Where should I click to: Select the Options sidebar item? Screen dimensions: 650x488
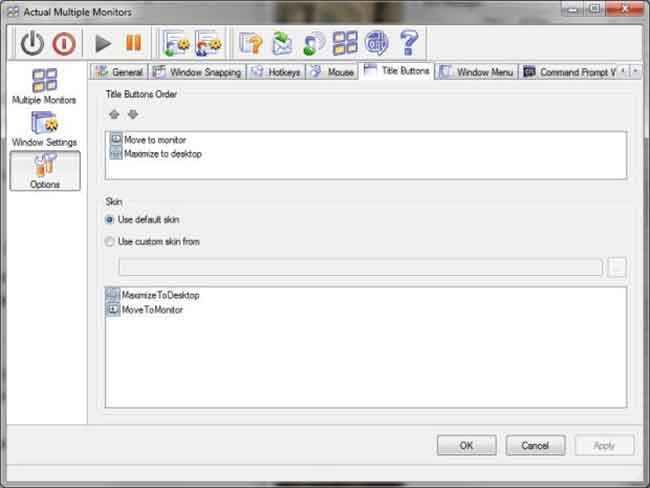click(45, 171)
